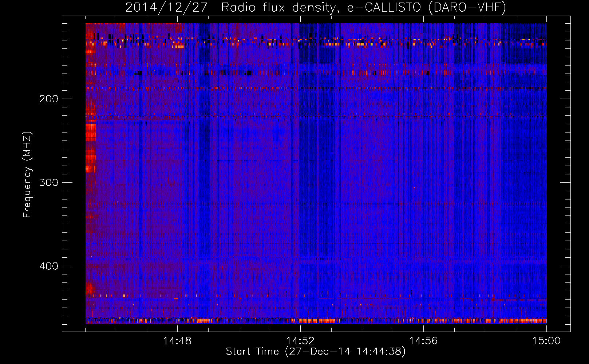The height and width of the screenshot is (364, 589).
Task: Click the 14:56 time tick label
Action: pos(423,341)
